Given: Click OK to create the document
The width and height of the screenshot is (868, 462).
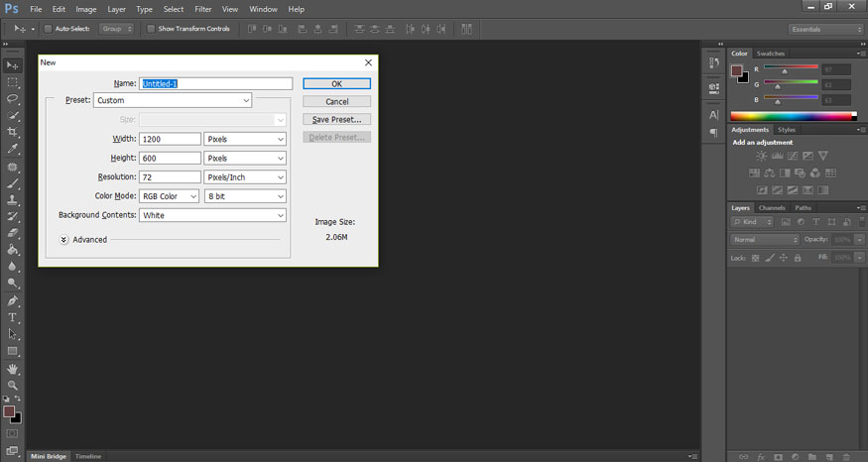Looking at the screenshot, I should (x=336, y=84).
